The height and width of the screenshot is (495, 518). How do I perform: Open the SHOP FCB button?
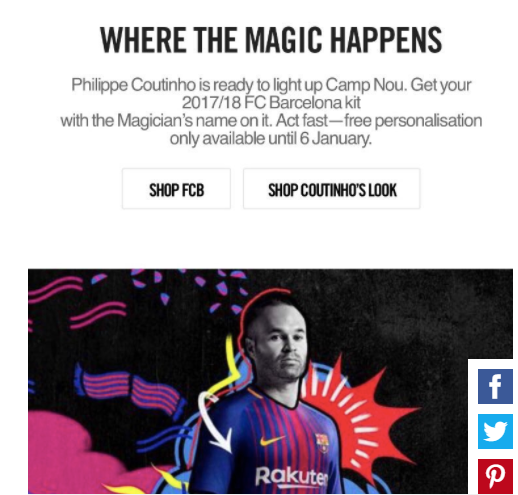(176, 189)
